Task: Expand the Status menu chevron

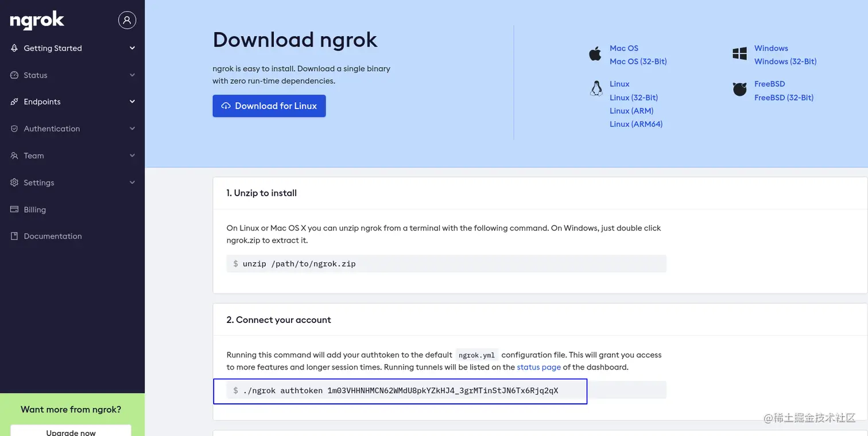Action: pos(132,75)
